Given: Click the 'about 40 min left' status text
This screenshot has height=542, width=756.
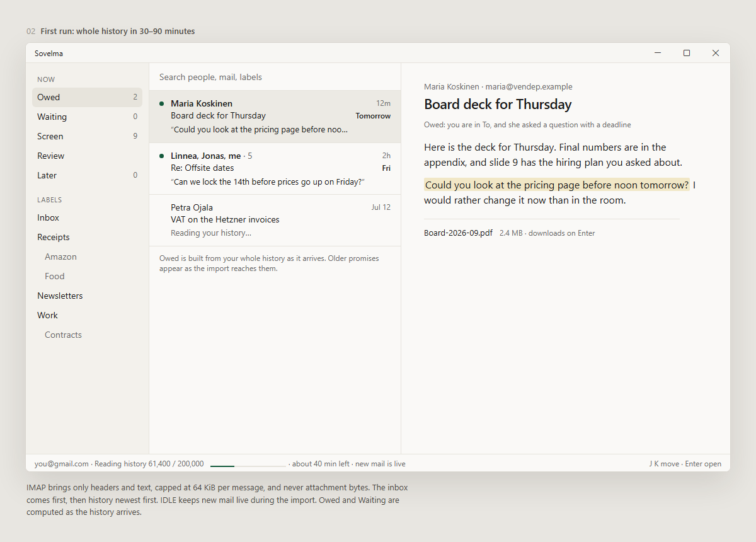Looking at the screenshot, I should pyautogui.click(x=321, y=464).
